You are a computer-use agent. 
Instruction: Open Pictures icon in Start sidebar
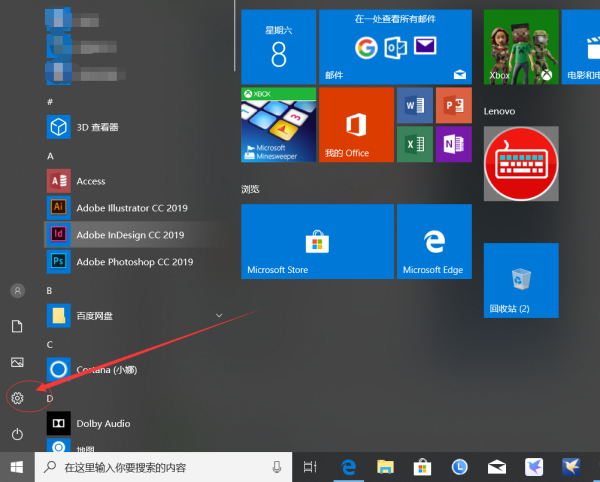pyautogui.click(x=17, y=362)
